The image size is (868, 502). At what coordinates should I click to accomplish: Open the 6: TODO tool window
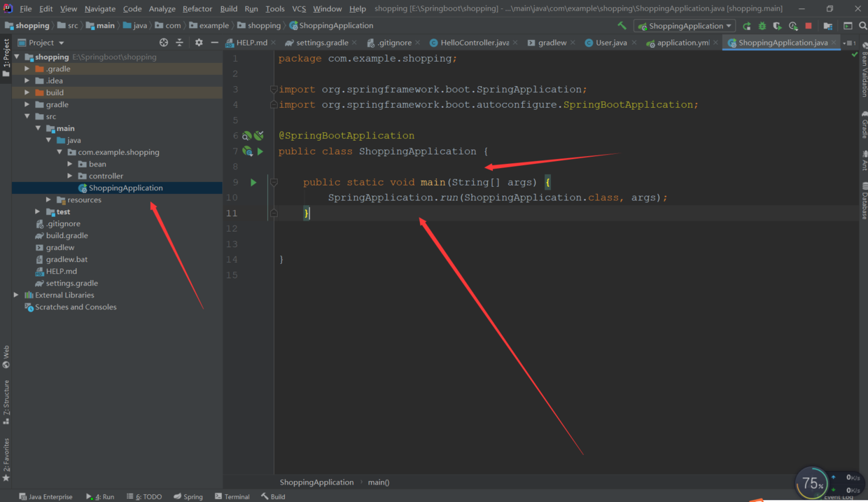click(x=144, y=496)
